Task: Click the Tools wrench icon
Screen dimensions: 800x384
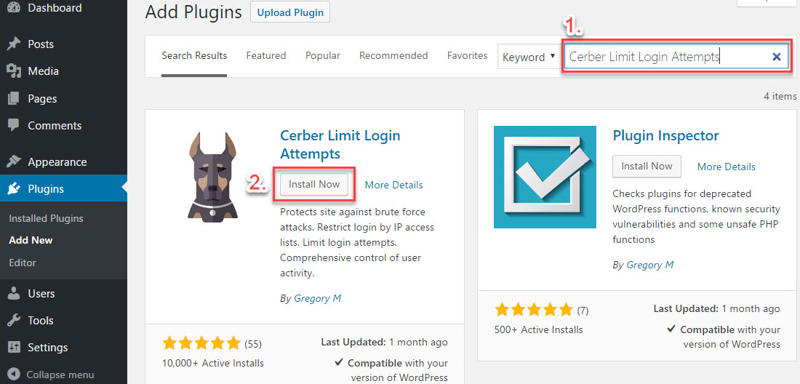Action: [x=14, y=321]
